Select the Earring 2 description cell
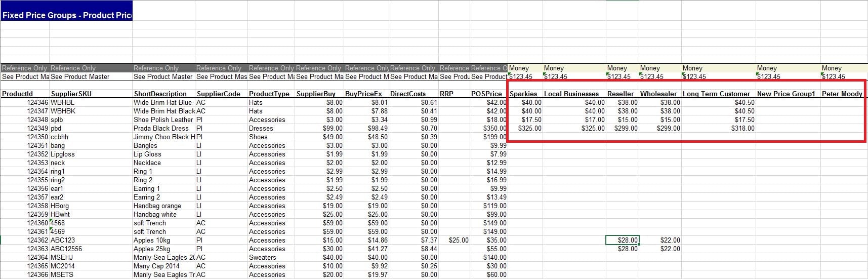868x279 pixels. (163, 197)
